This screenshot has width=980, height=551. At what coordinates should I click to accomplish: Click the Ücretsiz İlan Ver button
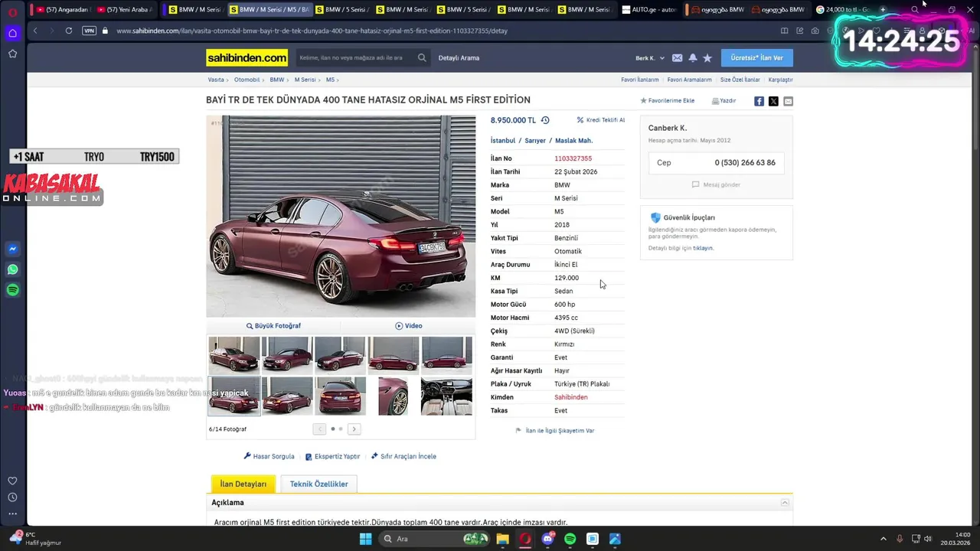pos(757,58)
